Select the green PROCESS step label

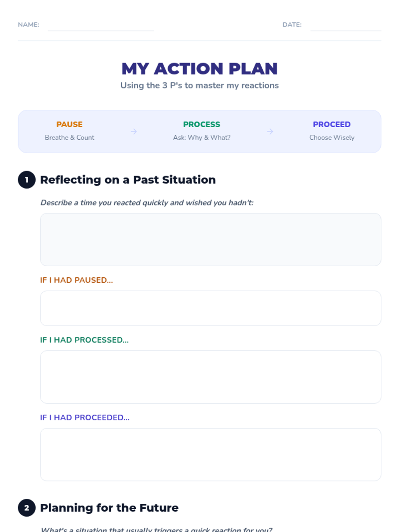coord(201,124)
